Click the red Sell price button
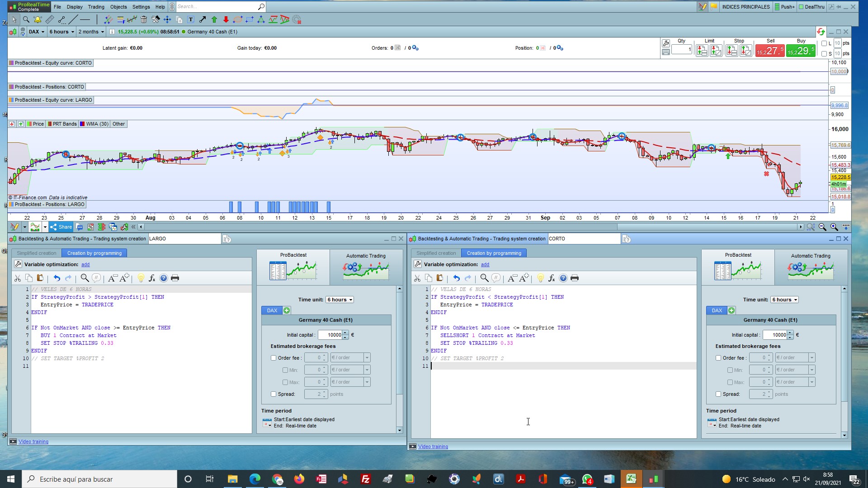This screenshot has height=488, width=868. click(x=770, y=51)
